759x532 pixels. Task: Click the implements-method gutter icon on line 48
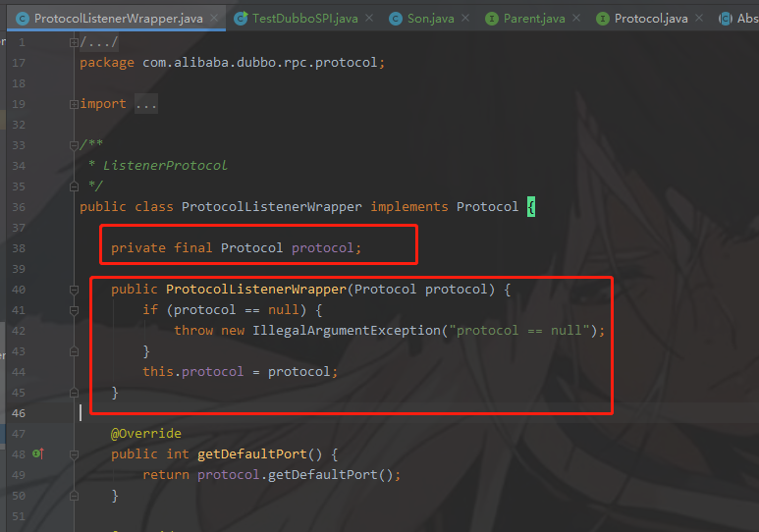(38, 453)
